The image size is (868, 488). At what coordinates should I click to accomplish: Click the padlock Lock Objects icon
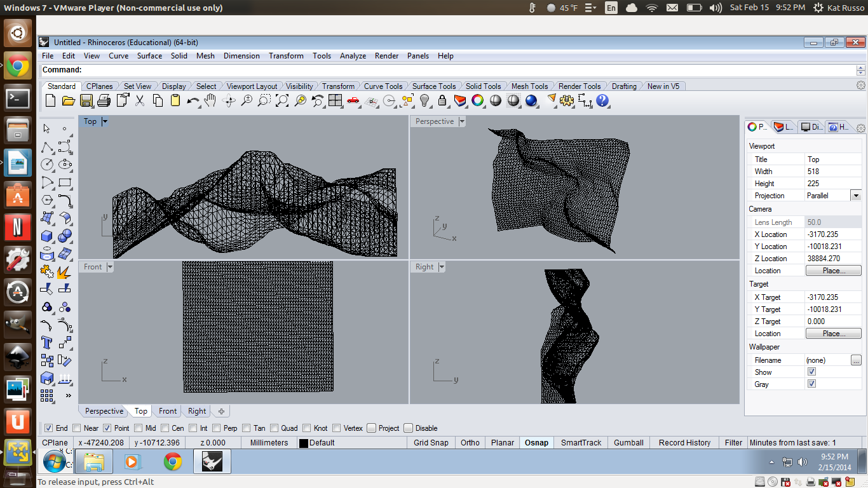pyautogui.click(x=442, y=100)
